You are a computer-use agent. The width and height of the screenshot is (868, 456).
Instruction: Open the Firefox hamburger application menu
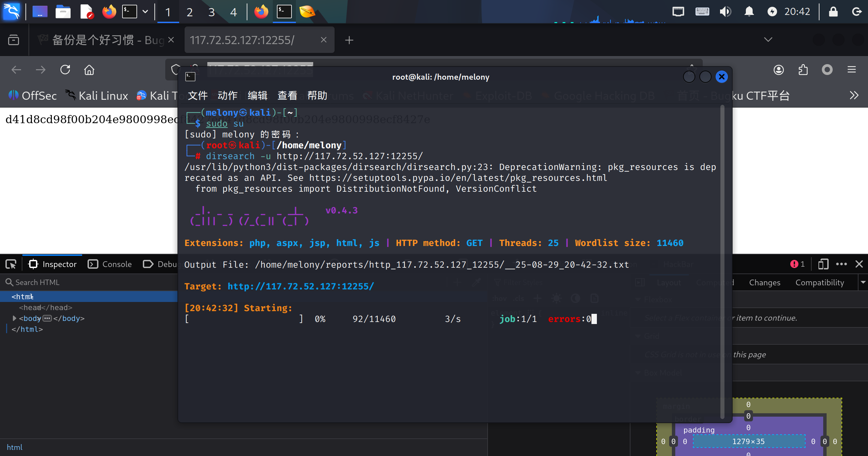pyautogui.click(x=851, y=70)
